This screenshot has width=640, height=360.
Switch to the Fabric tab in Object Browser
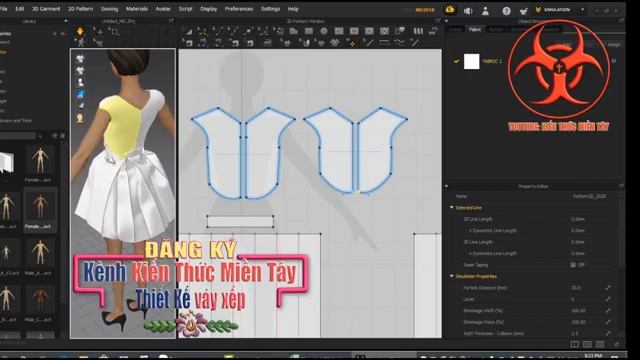(x=475, y=29)
